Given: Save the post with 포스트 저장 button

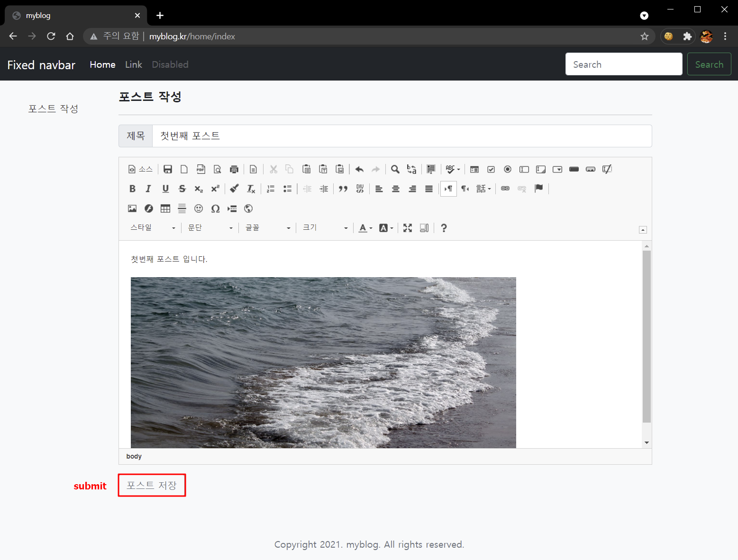Looking at the screenshot, I should coord(152,485).
